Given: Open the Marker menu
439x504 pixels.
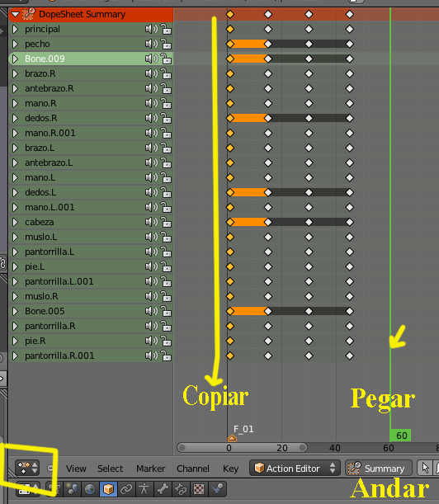Looking at the screenshot, I should click(150, 469).
